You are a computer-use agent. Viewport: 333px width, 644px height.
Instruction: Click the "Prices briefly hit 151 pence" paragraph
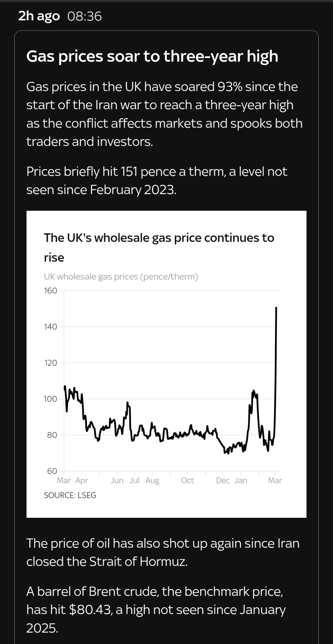point(157,180)
